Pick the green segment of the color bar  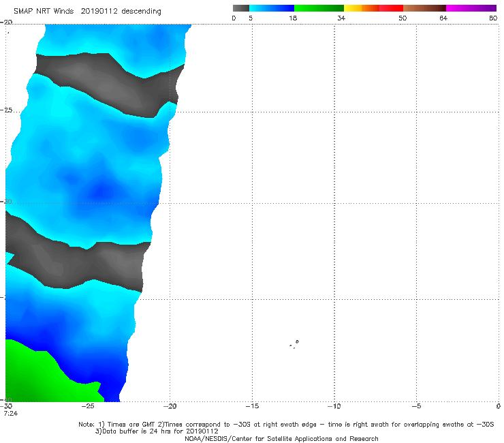pyautogui.click(x=319, y=8)
